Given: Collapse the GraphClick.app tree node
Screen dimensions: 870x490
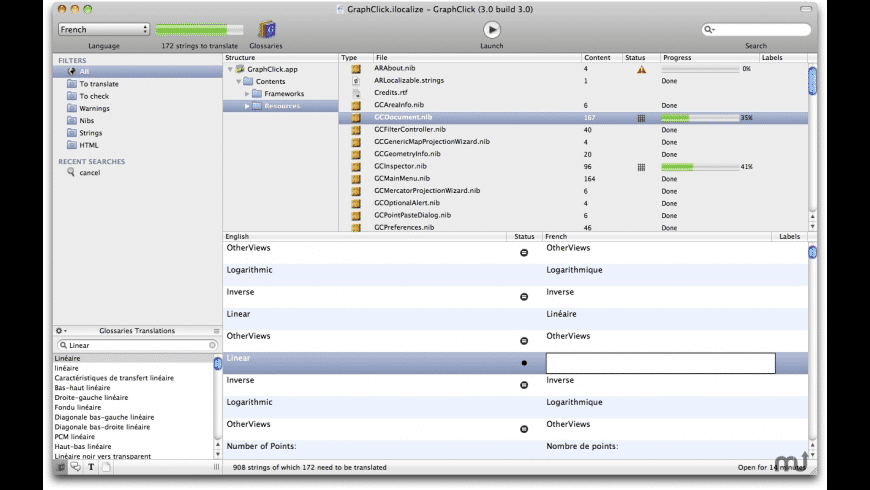Looking at the screenshot, I should click(x=229, y=69).
